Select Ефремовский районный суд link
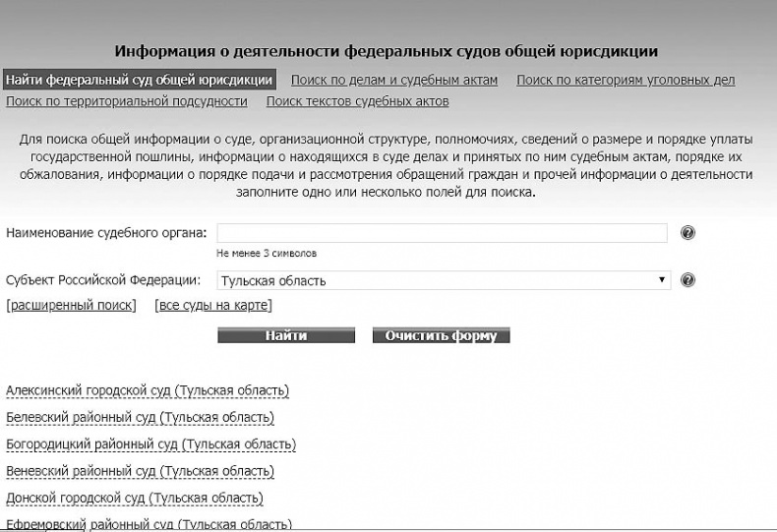This screenshot has width=777, height=532. (x=149, y=523)
